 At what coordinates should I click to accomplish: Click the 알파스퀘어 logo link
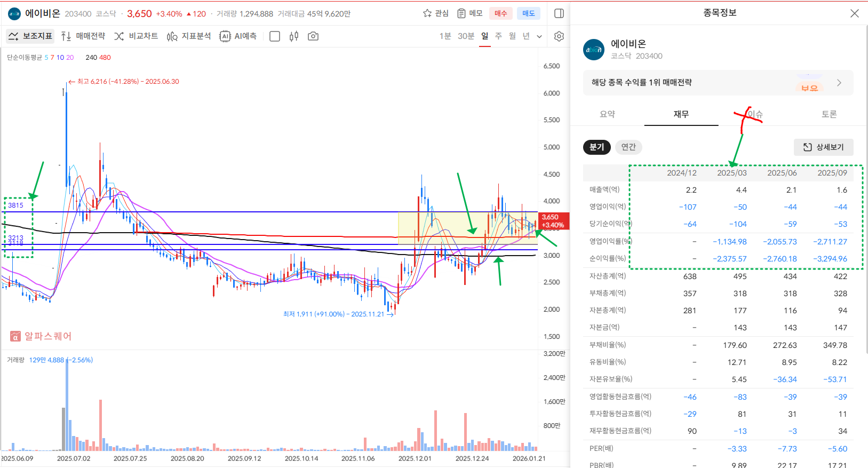[x=41, y=336]
